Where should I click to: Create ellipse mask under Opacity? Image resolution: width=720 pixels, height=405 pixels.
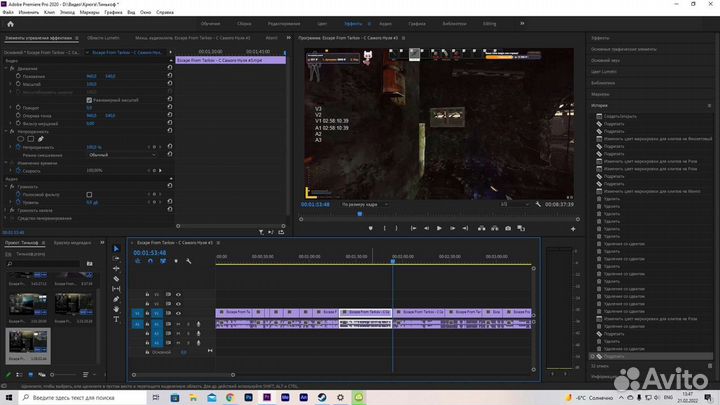pos(21,139)
